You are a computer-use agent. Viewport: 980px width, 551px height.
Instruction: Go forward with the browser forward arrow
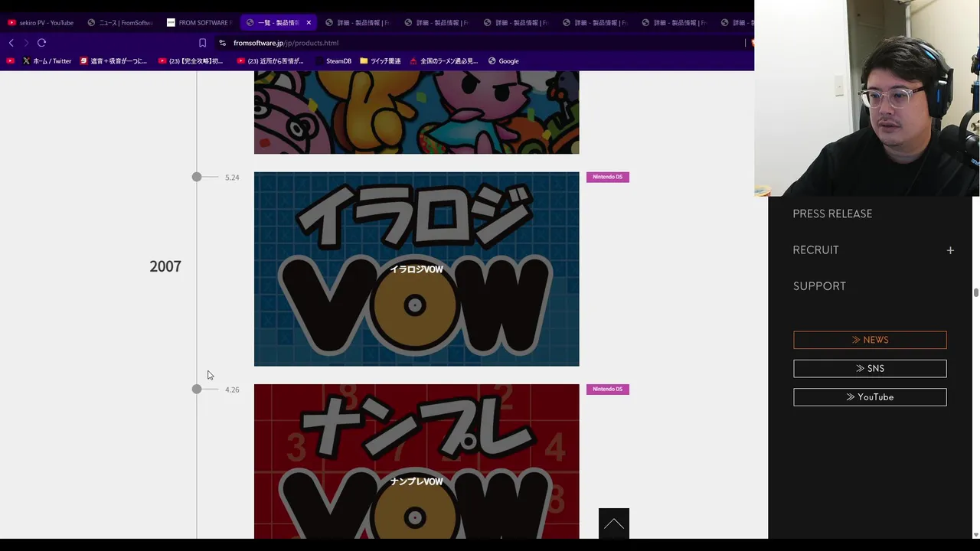tap(26, 43)
